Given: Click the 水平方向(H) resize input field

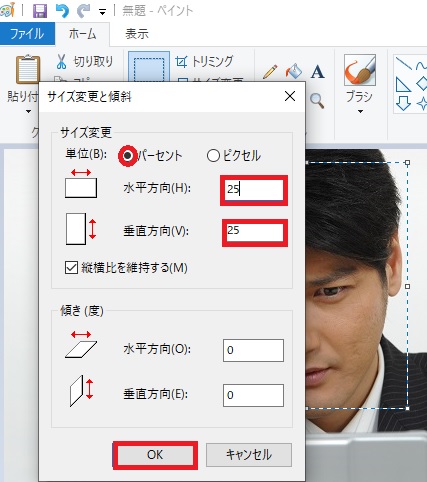Looking at the screenshot, I should (x=254, y=190).
